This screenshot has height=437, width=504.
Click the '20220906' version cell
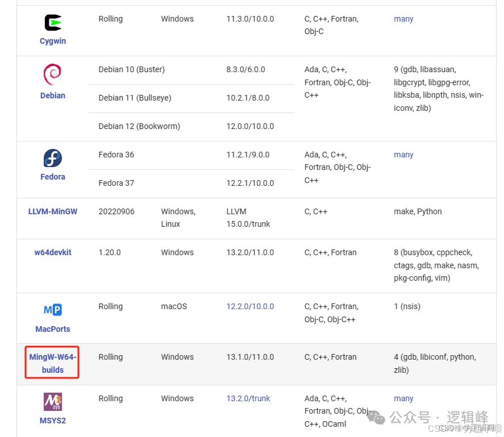(116, 211)
